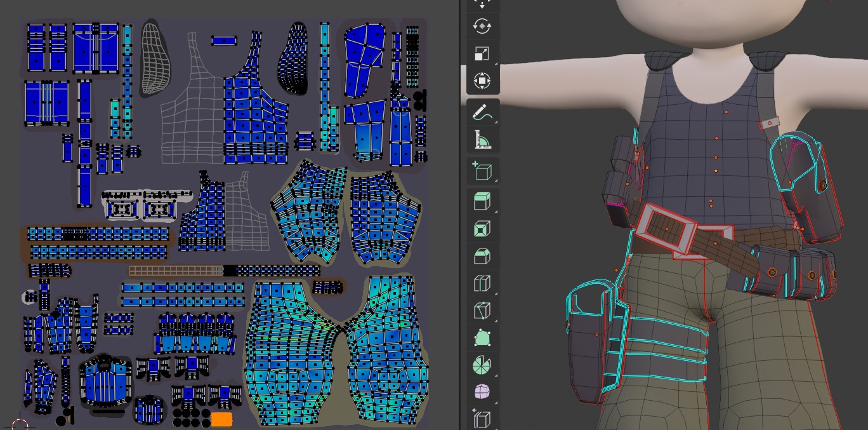Select the Add Cube tool

[482, 170]
